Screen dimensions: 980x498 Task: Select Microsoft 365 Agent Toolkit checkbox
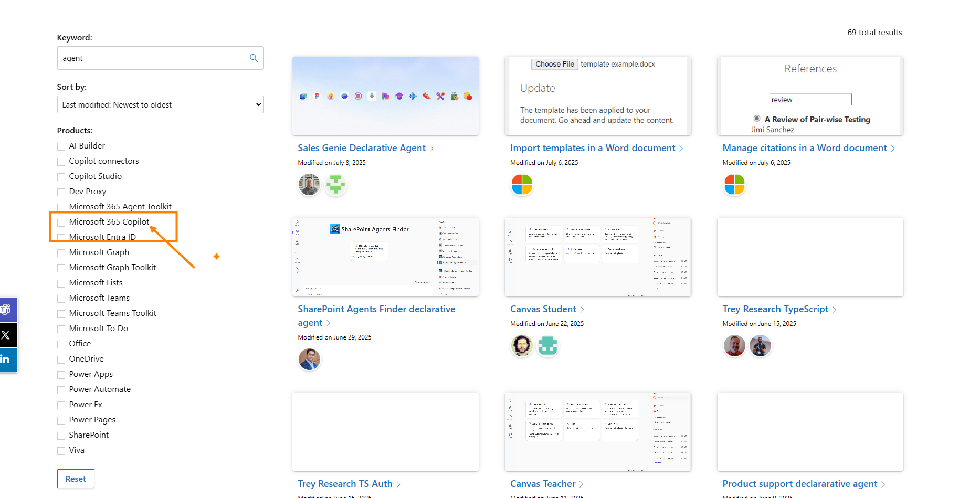[x=61, y=207]
